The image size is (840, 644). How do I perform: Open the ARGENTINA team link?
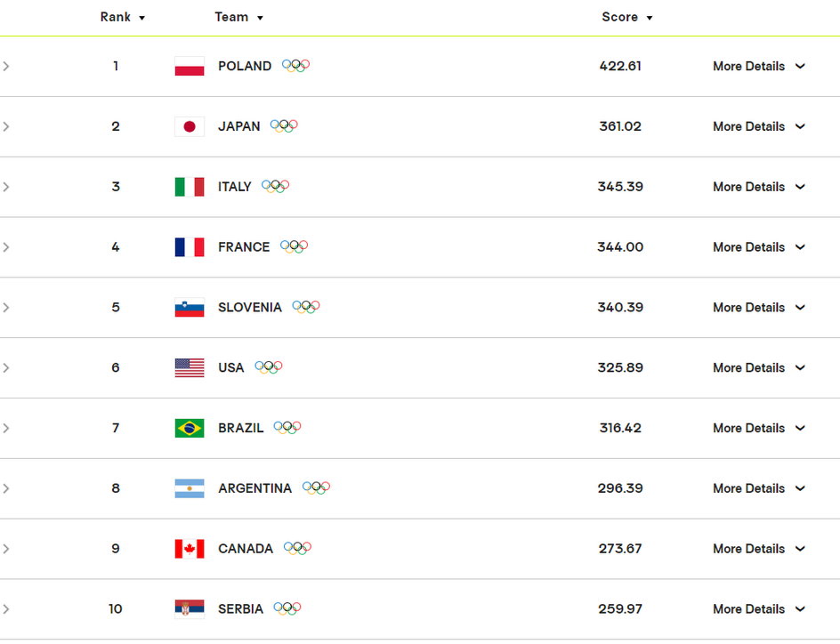click(x=255, y=488)
